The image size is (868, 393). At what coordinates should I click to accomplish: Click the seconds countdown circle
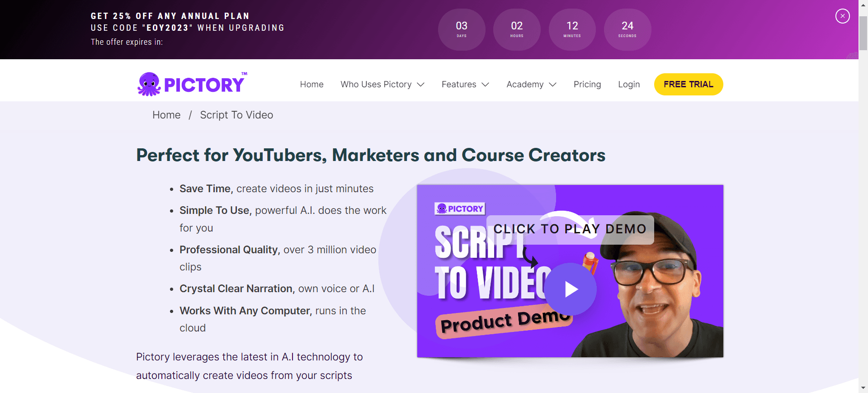point(627,29)
